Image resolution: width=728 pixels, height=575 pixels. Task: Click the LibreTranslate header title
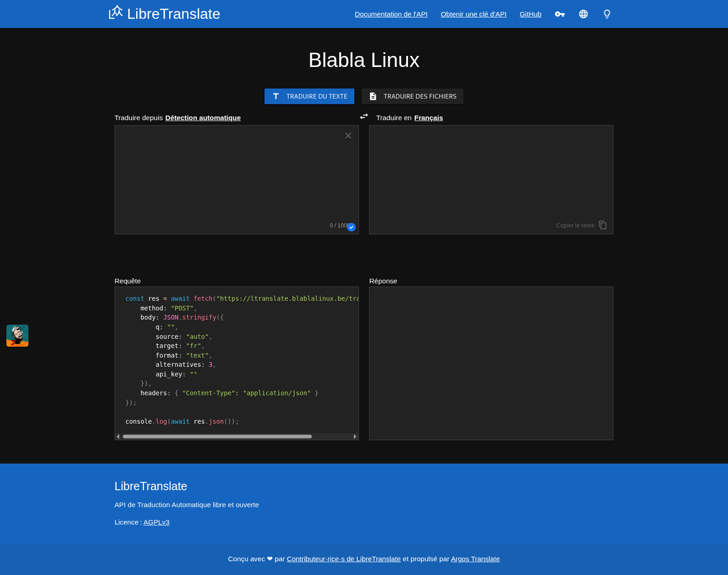[x=174, y=14]
